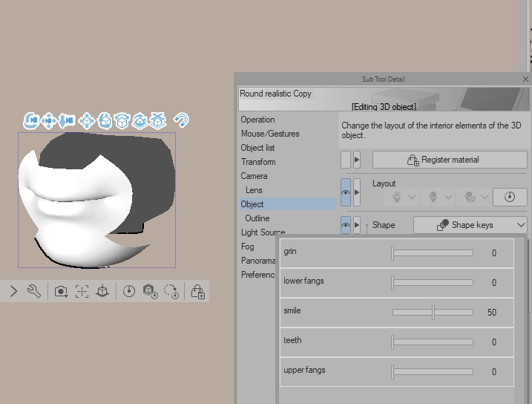The height and width of the screenshot is (404, 532).
Task: Open the Camera category in the list
Action: 254,176
